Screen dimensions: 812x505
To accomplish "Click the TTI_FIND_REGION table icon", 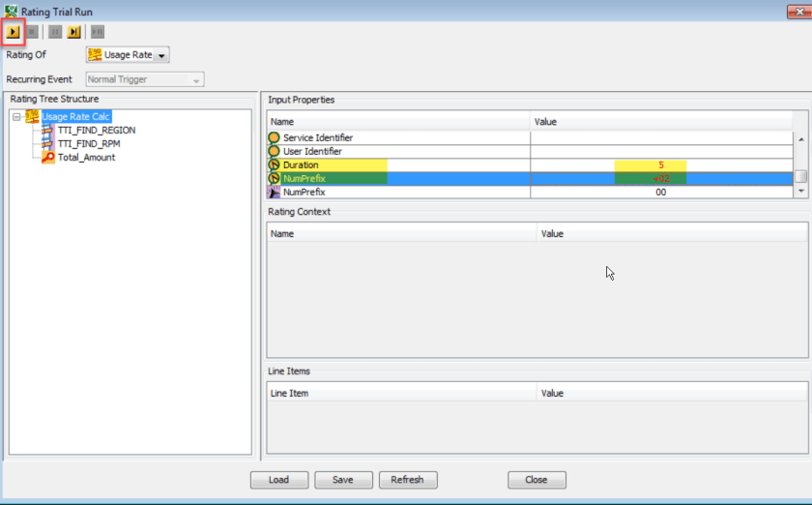I will 47,131.
